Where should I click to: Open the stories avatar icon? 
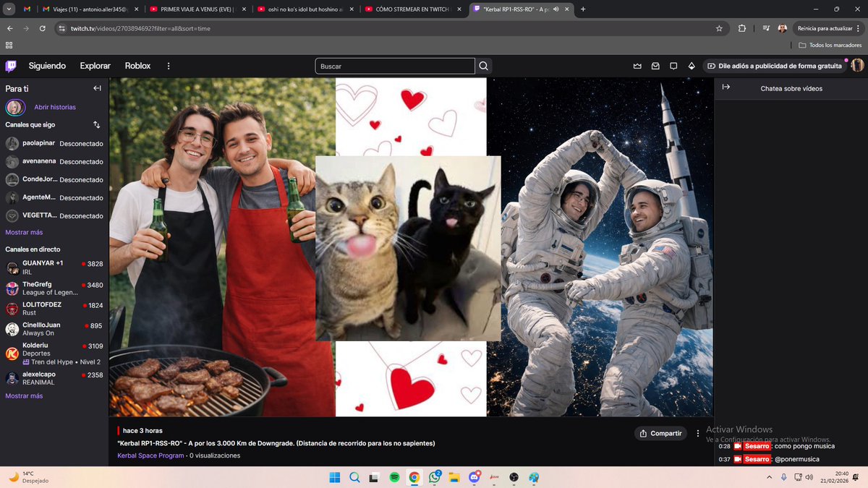pyautogui.click(x=14, y=107)
